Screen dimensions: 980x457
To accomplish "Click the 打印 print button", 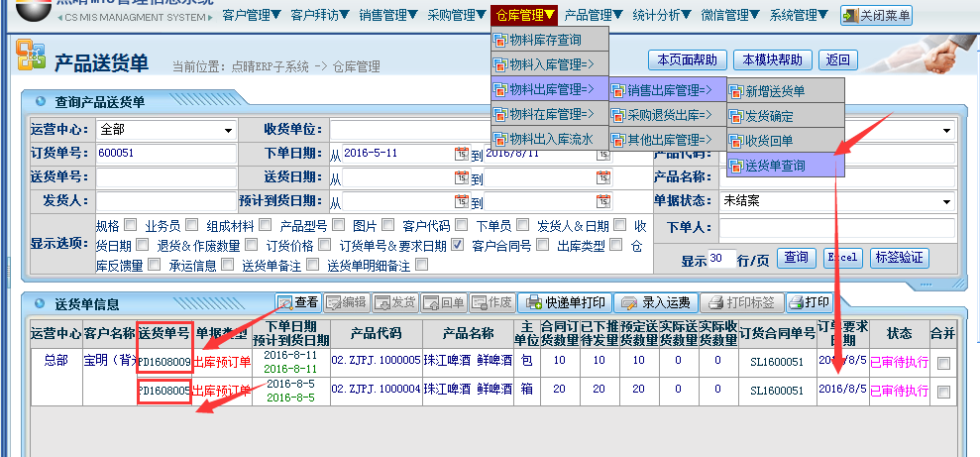I will click(807, 302).
